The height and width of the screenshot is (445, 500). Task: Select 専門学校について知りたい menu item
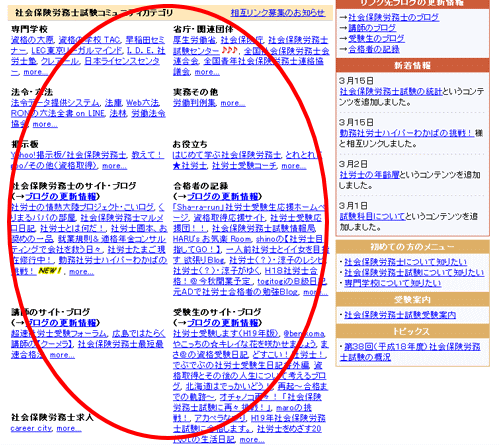pos(392,283)
